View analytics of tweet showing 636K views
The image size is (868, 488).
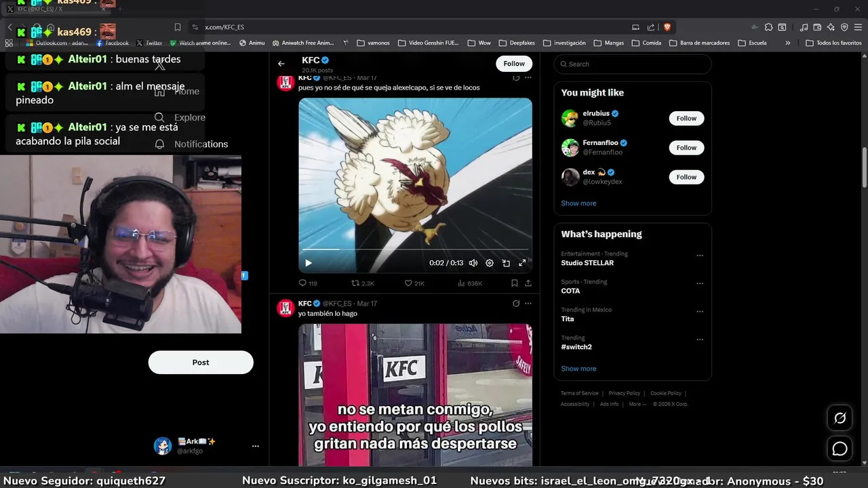tap(470, 283)
